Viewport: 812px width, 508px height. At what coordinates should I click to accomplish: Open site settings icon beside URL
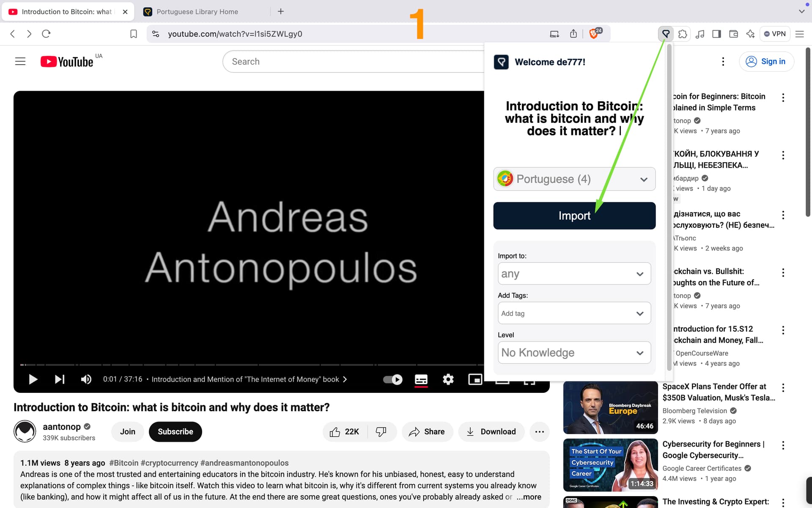click(156, 34)
